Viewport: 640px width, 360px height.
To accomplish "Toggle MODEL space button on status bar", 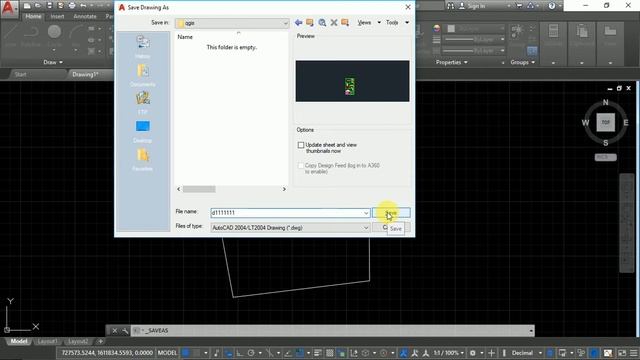I will (x=167, y=353).
